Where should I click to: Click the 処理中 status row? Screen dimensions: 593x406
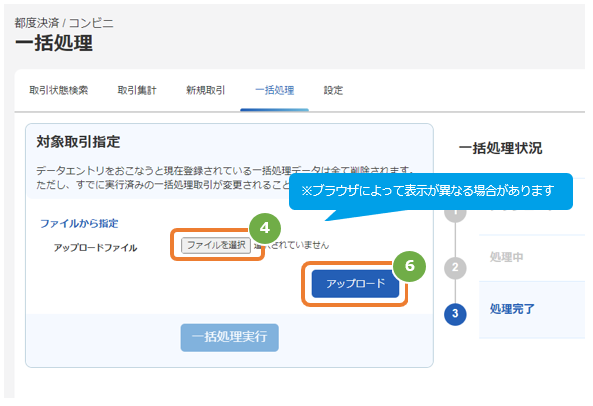532,257
